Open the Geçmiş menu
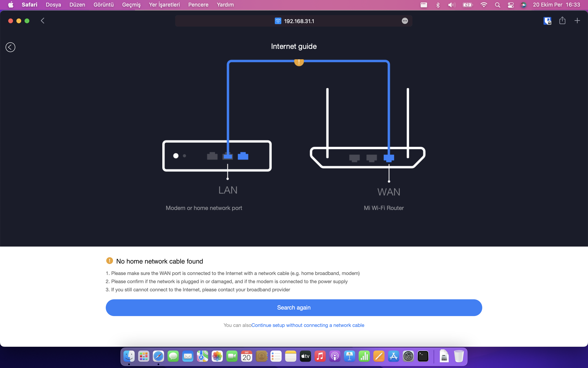This screenshot has width=588, height=368. click(x=131, y=5)
